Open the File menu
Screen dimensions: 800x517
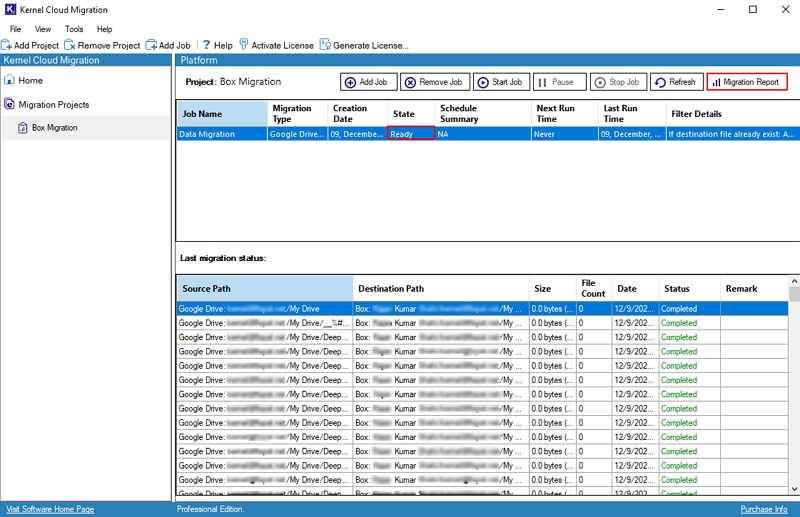[15, 29]
